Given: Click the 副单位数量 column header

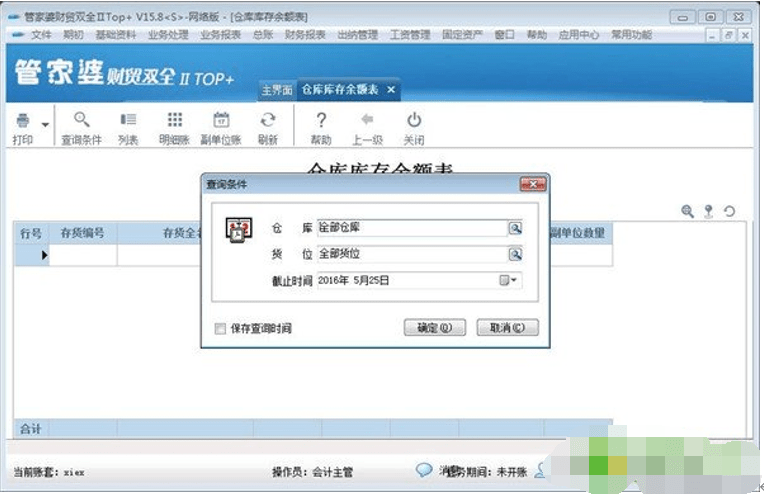Looking at the screenshot, I should point(578,233).
